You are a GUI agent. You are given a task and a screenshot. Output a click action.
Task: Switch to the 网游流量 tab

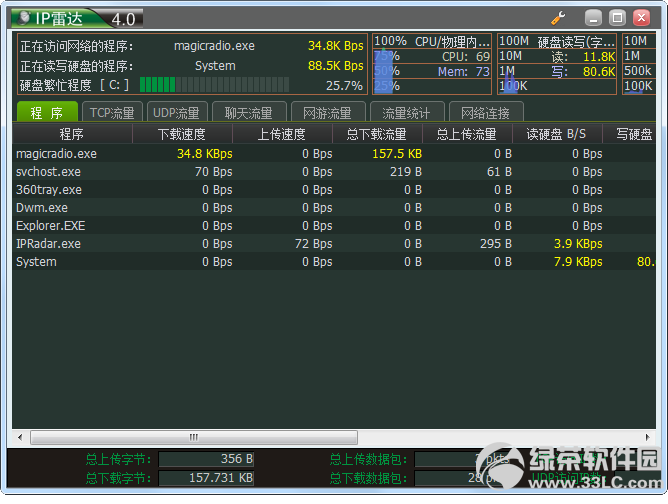coord(328,112)
